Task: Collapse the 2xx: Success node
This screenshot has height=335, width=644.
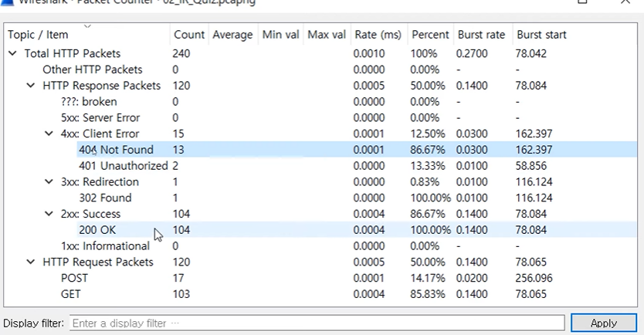Action: pyautogui.click(x=49, y=214)
